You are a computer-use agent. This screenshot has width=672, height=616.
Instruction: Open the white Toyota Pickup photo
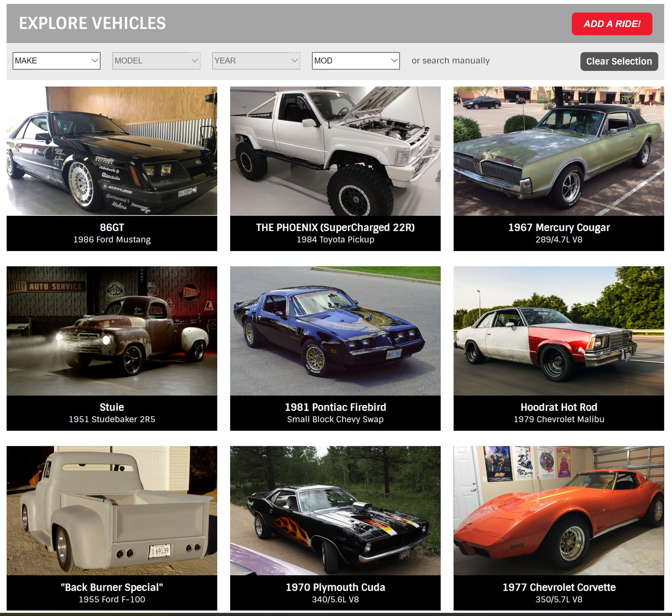click(335, 151)
